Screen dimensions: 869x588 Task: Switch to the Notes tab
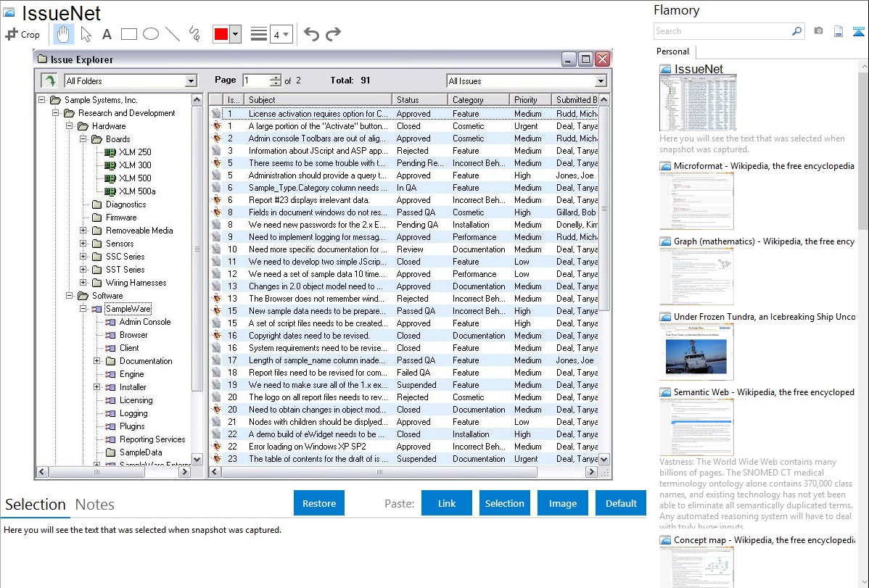point(94,505)
